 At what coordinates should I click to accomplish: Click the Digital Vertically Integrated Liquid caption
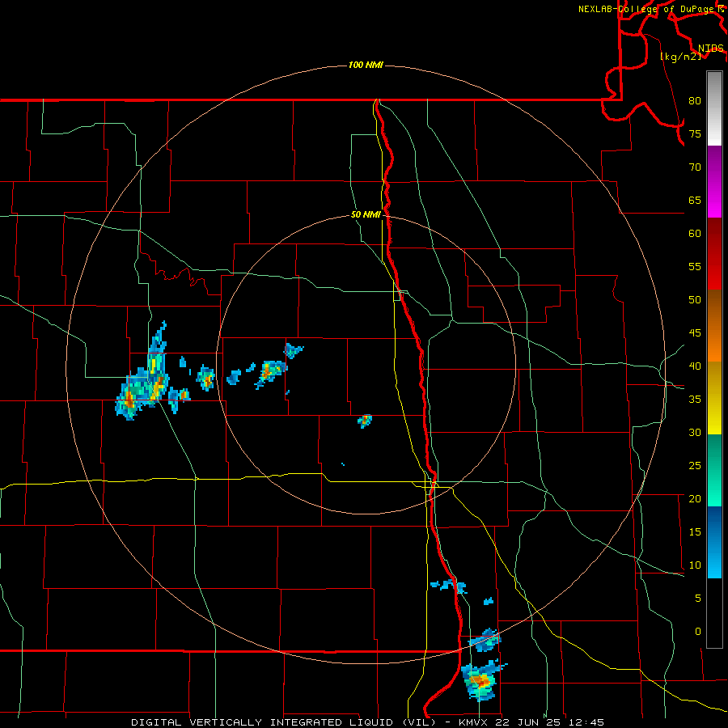coord(368,722)
